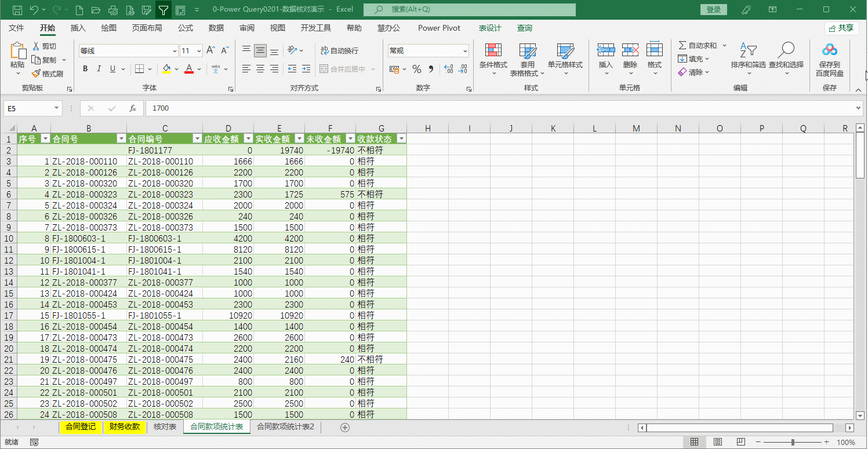The image size is (868, 449).
Task: Open a file via the folder icon
Action: point(96,10)
